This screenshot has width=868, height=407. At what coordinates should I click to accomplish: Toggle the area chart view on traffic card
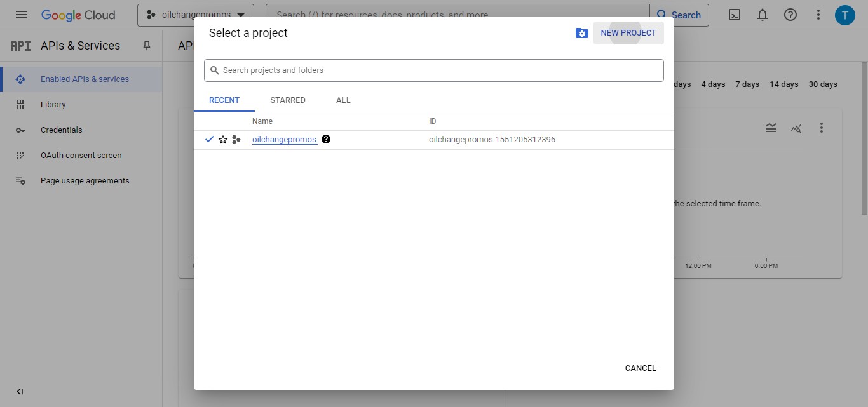tap(771, 128)
